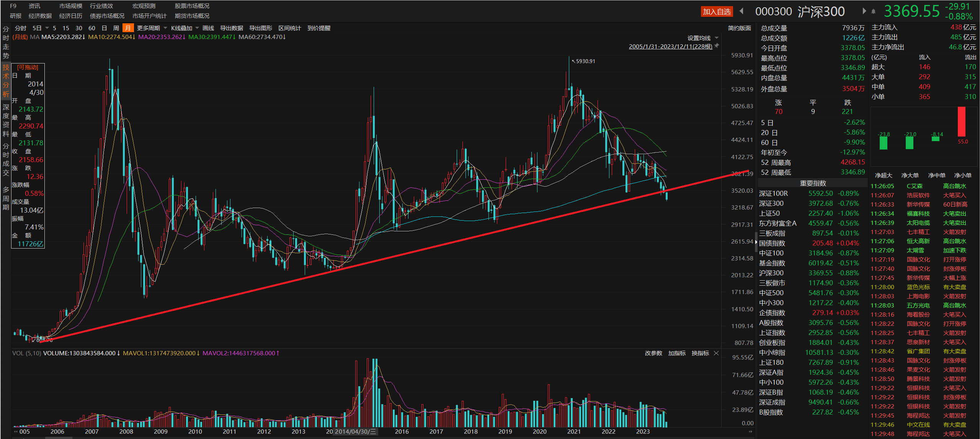This screenshot has height=439, width=980.
Task: Open the K线叠加 dropdown arrow
Action: click(197, 28)
